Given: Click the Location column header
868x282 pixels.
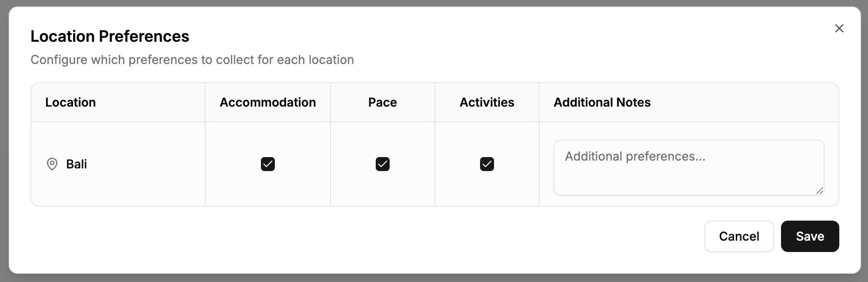Looking at the screenshot, I should [70, 102].
